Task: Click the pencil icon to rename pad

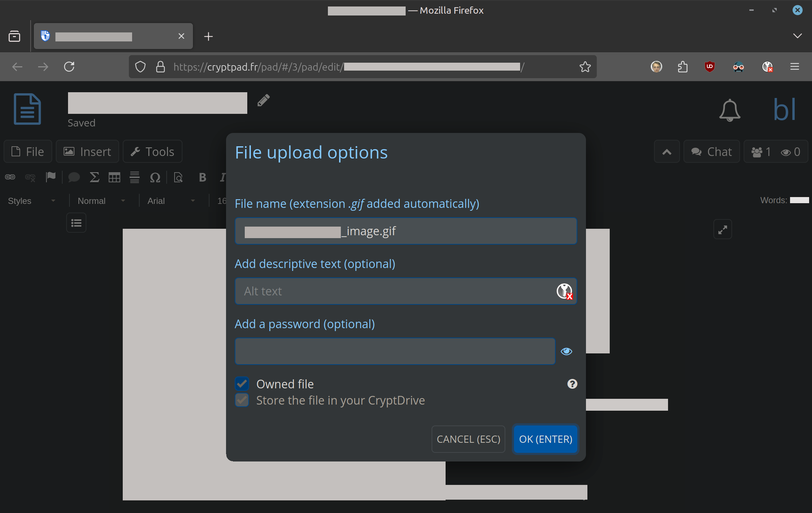Action: click(263, 101)
